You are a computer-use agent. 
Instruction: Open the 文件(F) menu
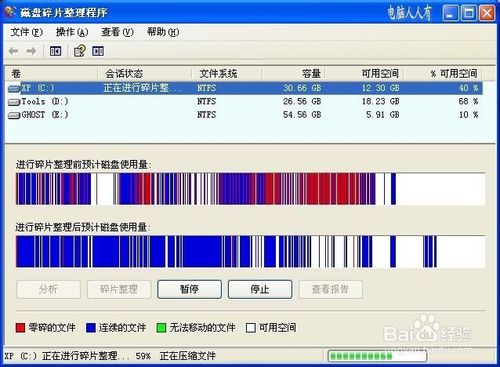(x=27, y=32)
